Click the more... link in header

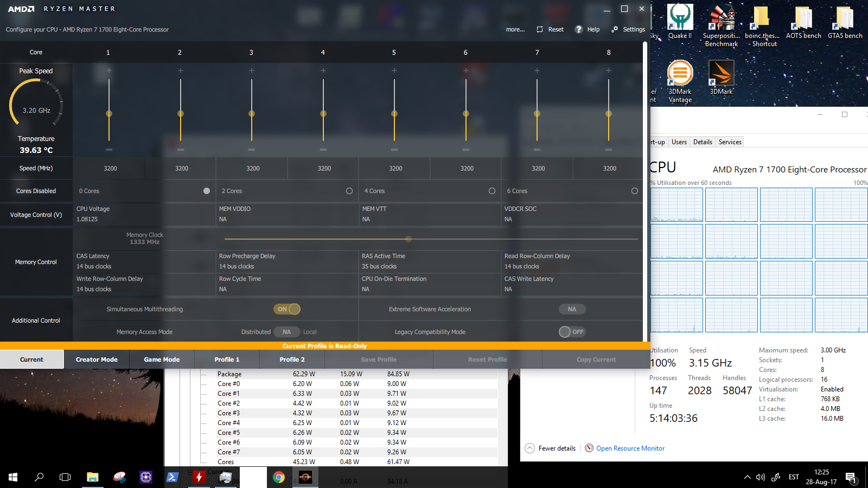point(515,29)
